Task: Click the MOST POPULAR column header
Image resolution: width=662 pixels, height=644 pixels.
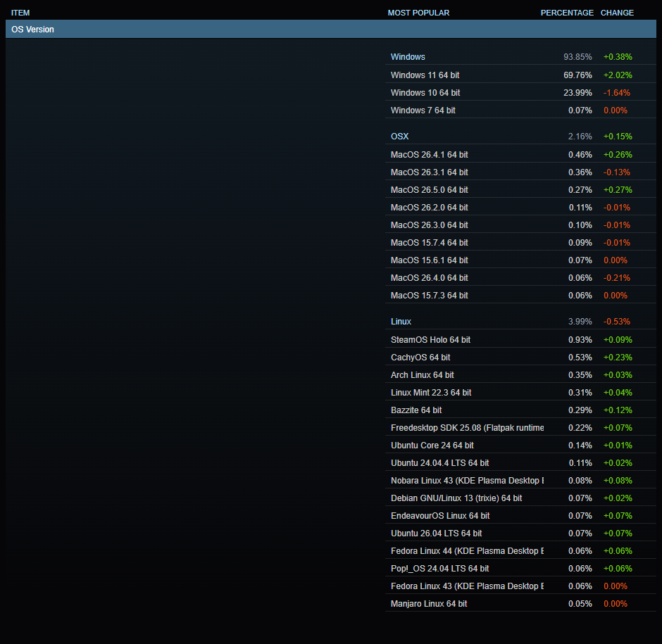Action: click(418, 13)
